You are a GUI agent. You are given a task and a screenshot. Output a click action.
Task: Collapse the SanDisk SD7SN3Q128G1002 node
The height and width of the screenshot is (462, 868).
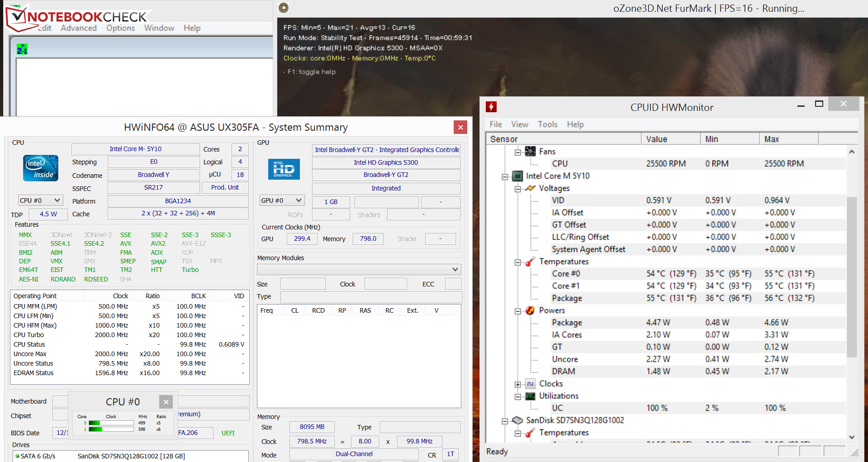tap(505, 421)
